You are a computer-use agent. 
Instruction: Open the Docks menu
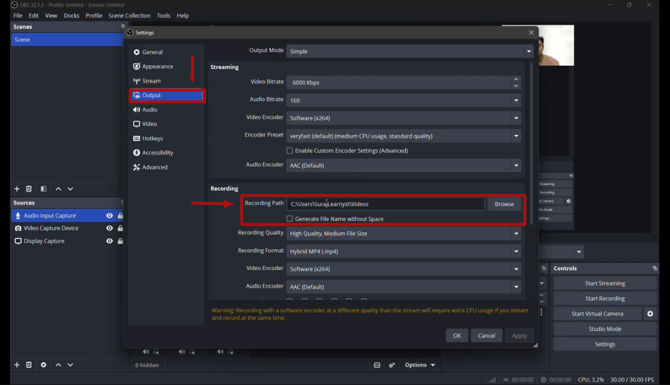pyautogui.click(x=71, y=15)
